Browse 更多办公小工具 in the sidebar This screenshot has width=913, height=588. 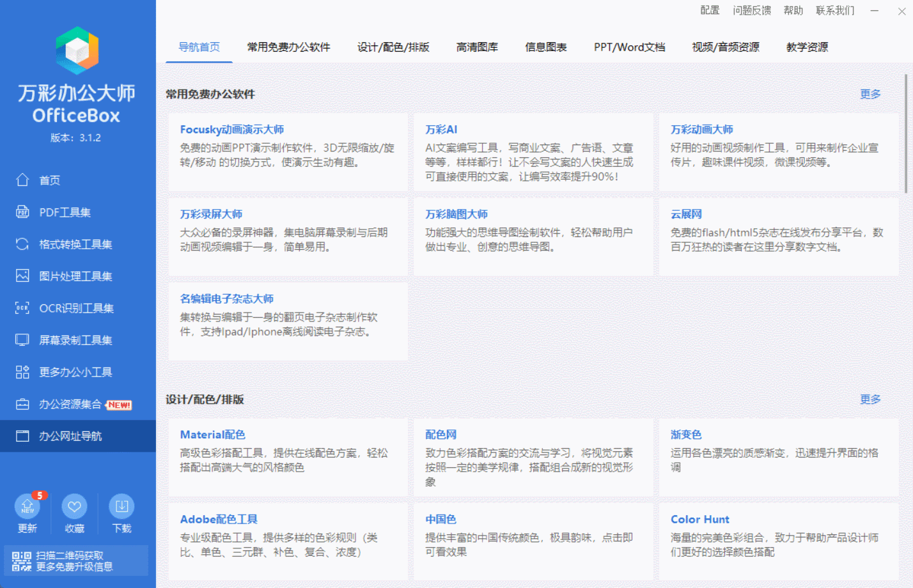click(70, 371)
